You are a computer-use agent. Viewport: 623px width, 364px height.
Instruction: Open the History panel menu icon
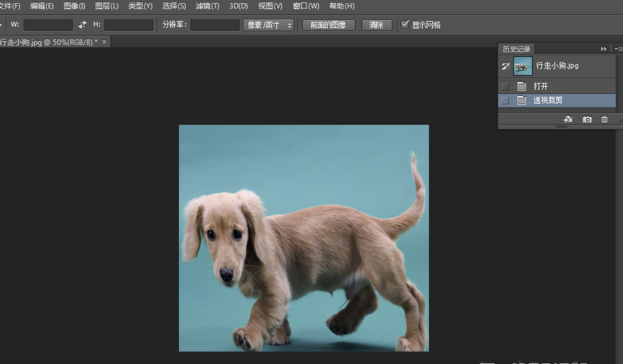(618, 48)
